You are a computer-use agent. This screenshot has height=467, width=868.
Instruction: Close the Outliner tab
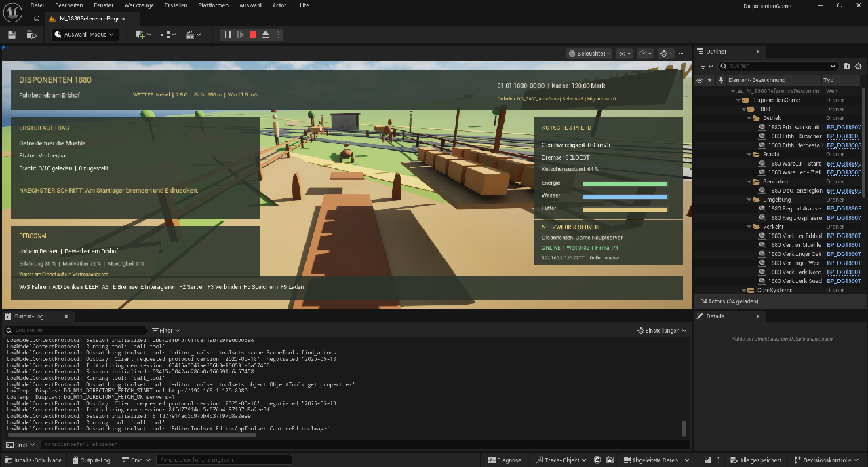[759, 52]
